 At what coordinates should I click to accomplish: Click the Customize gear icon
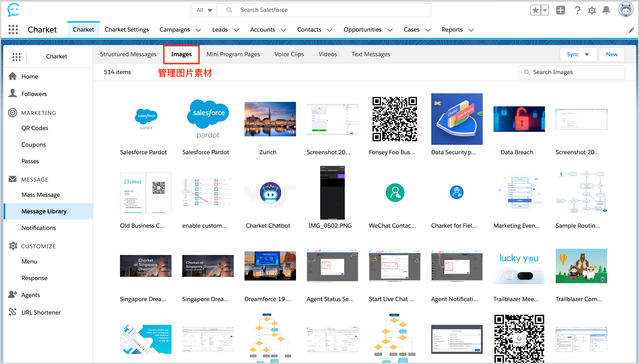coord(13,246)
